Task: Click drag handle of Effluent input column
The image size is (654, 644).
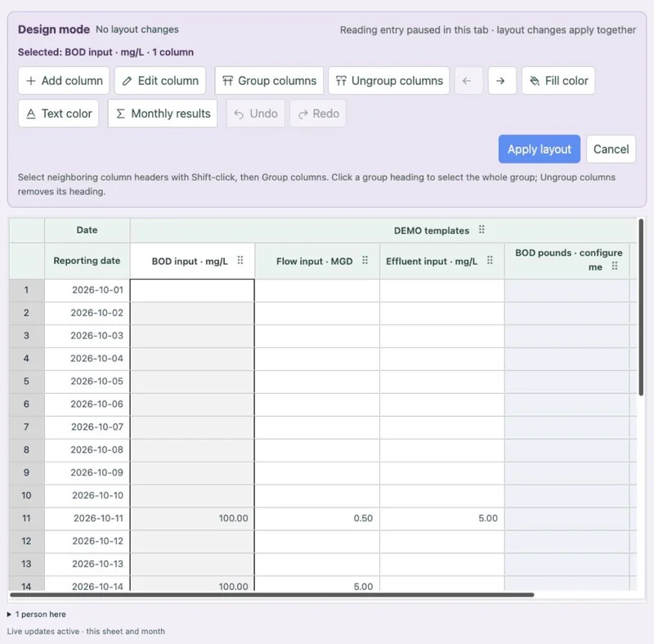Action: (x=490, y=261)
